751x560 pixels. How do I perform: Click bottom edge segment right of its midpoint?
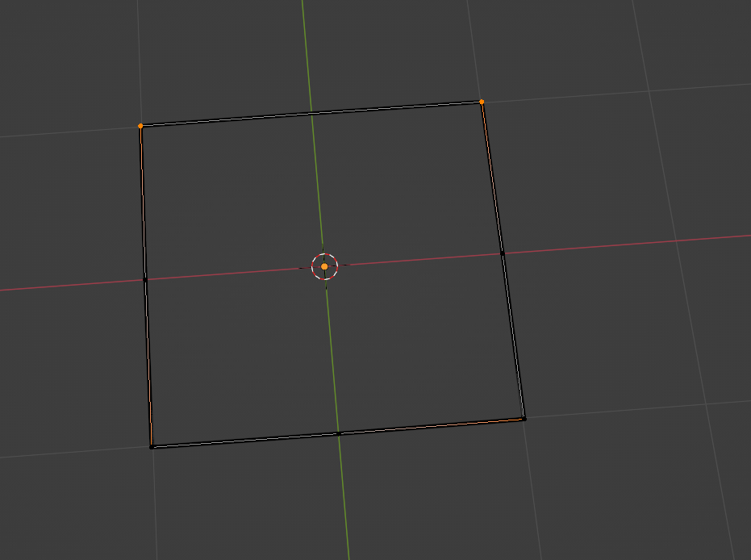click(431, 426)
